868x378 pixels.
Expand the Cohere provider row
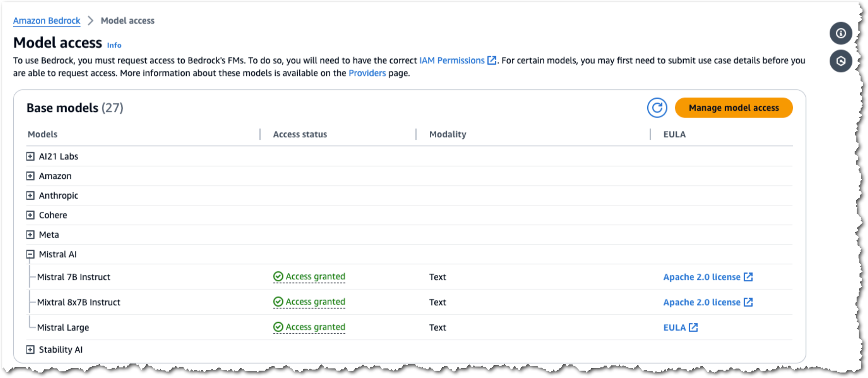click(30, 215)
